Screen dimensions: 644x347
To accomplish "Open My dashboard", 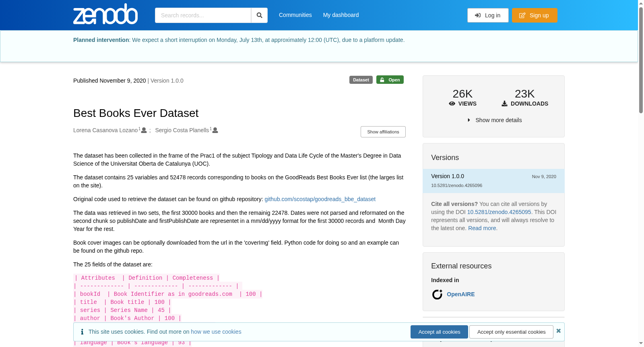I will pos(341,15).
